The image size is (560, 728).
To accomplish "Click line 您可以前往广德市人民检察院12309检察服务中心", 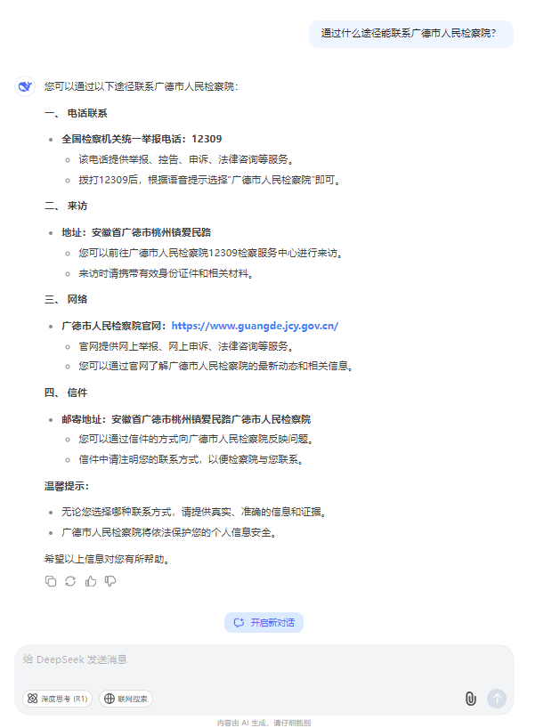I will click(211, 253).
